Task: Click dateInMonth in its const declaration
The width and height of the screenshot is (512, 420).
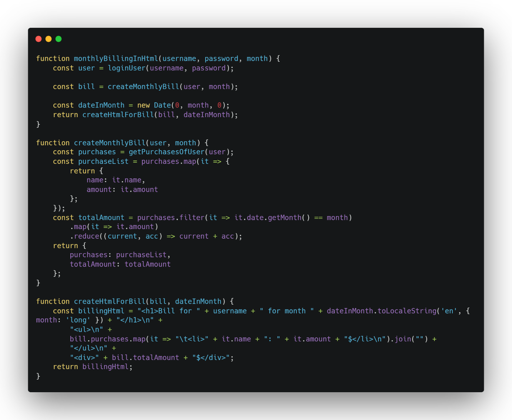Action: (101, 105)
